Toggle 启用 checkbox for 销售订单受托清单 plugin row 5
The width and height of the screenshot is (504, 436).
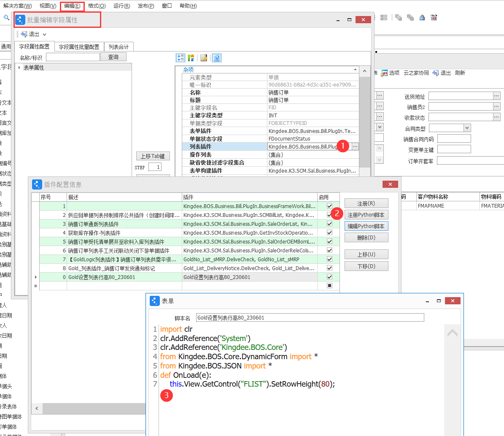(329, 241)
